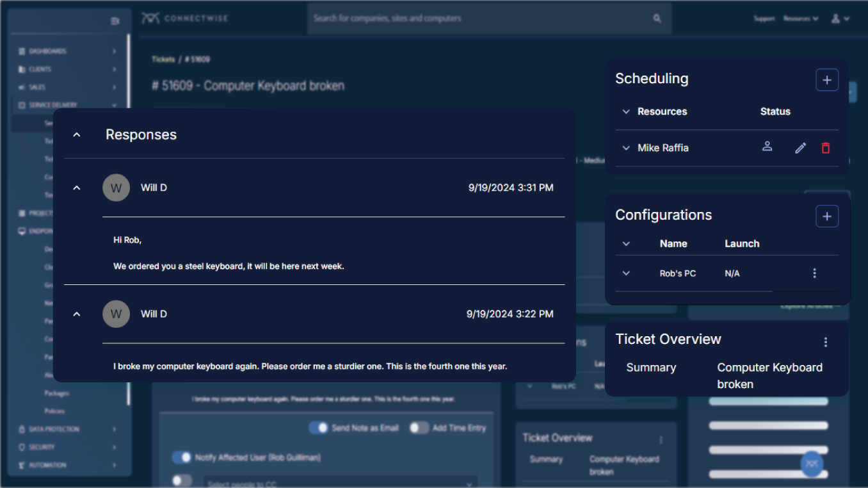Open the Resources dropdown in header

pos(800,19)
